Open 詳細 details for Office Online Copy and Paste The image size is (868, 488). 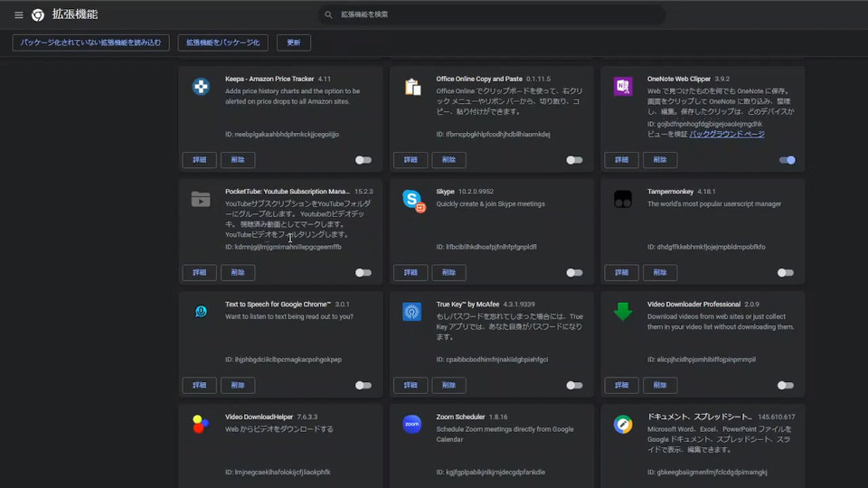410,160
